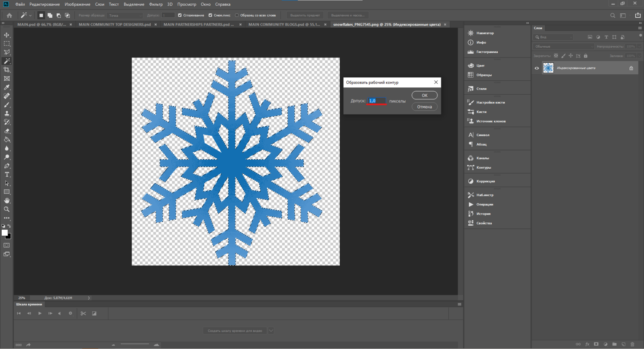
Task: Toggle the Смеж.пикс checkbox
Action: [210, 15]
